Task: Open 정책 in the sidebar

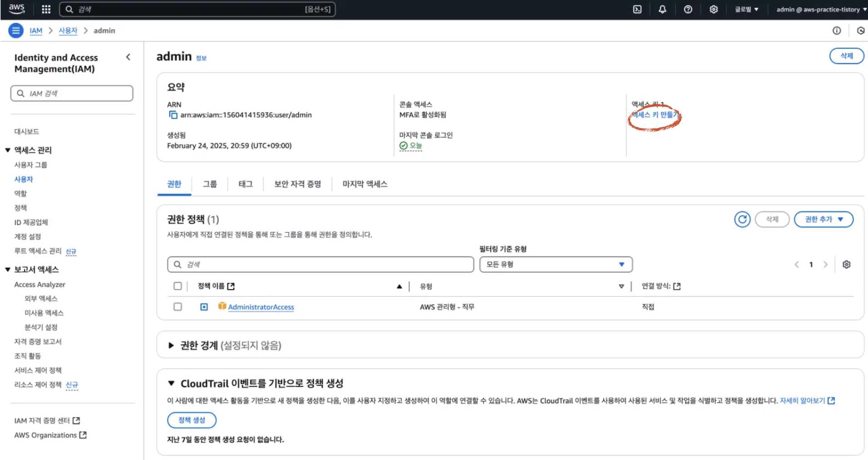Action: click(x=20, y=208)
